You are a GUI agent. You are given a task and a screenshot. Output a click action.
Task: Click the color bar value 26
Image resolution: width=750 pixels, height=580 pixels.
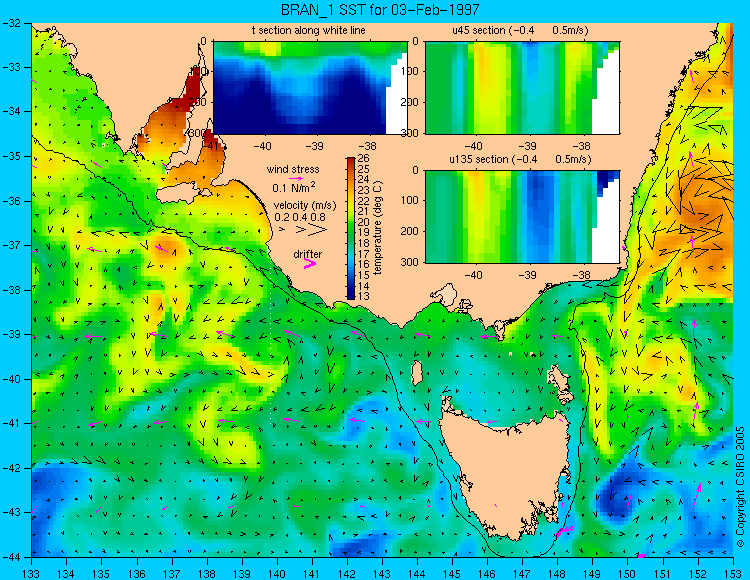(x=363, y=158)
